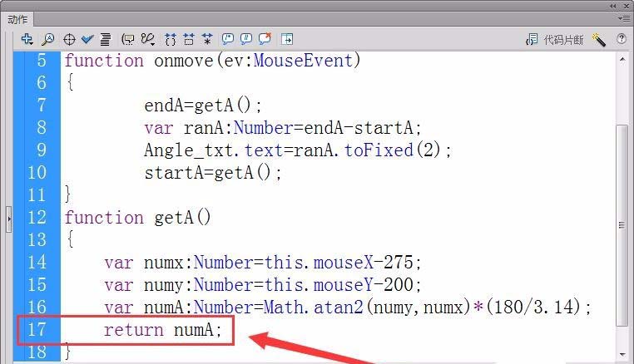Collapse panel with double-arrow icon

click(x=613, y=6)
